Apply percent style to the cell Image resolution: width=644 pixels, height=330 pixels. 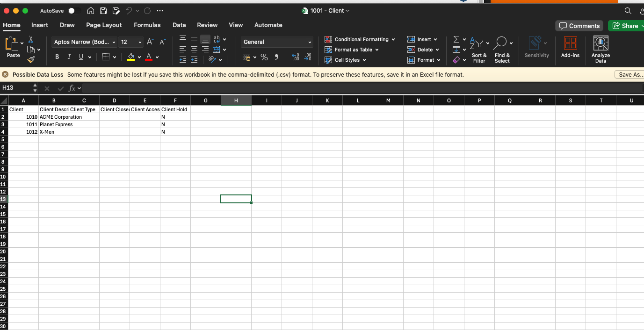pyautogui.click(x=264, y=57)
